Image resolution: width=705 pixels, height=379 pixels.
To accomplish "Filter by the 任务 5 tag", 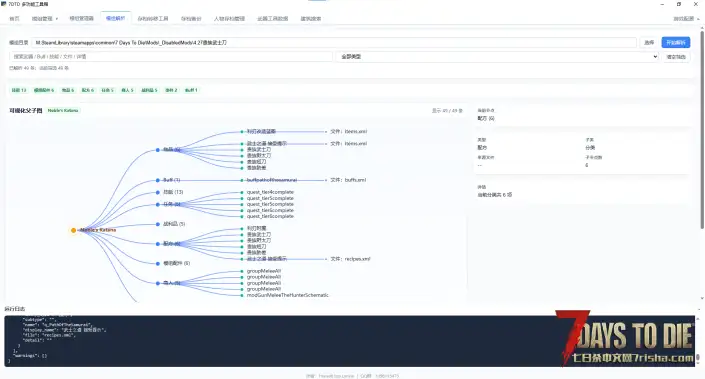I will point(107,90).
